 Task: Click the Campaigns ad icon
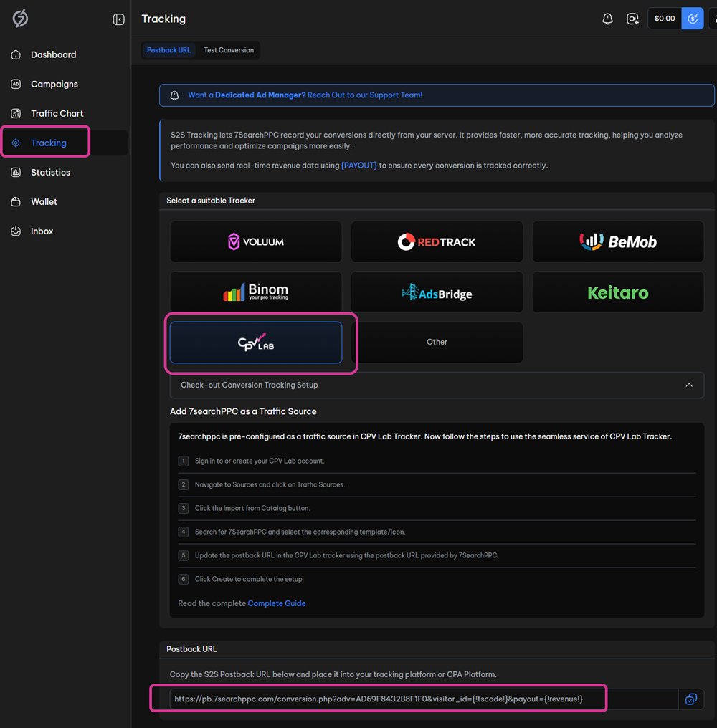pyautogui.click(x=16, y=84)
